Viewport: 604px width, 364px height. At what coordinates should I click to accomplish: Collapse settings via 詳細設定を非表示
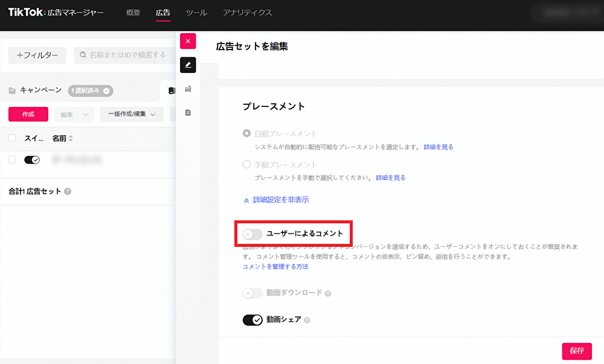click(x=276, y=200)
